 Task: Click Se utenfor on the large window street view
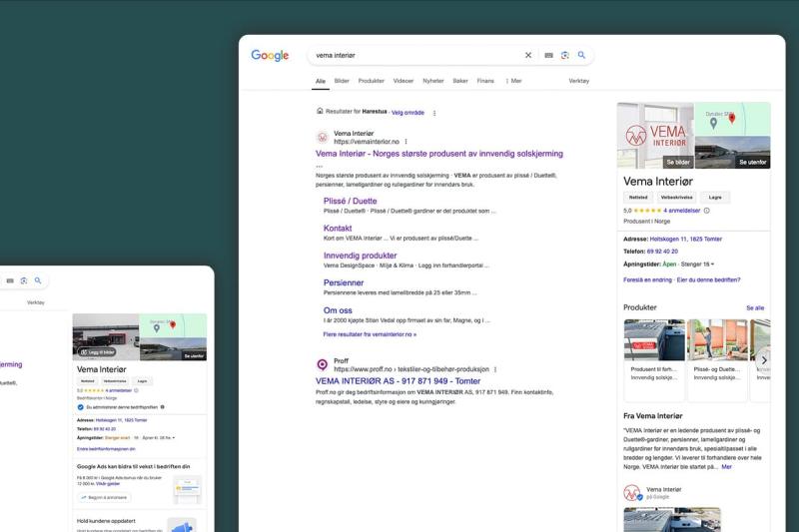coord(753,163)
